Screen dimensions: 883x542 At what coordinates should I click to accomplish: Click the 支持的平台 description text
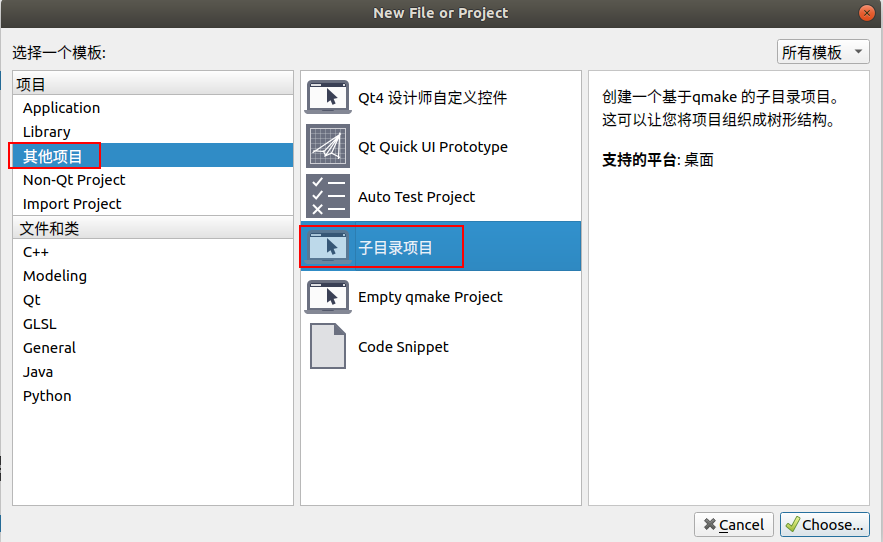pos(657,159)
